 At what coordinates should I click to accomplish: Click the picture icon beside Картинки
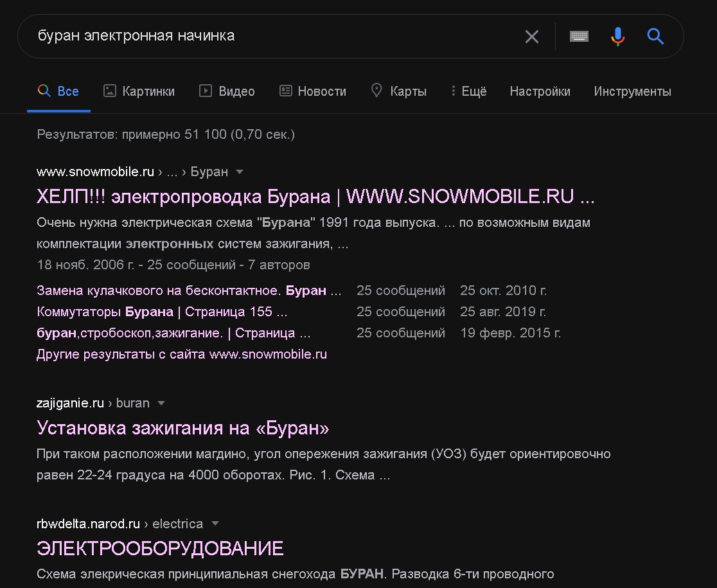pos(110,91)
